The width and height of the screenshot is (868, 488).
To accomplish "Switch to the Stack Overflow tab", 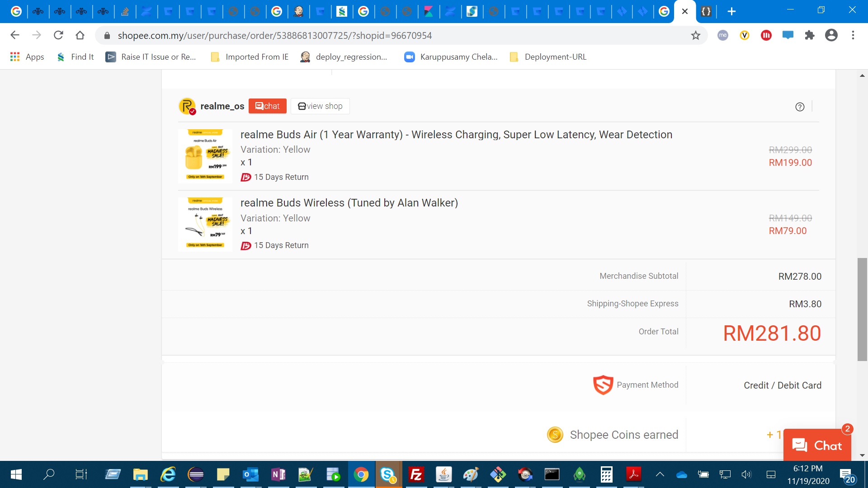I will tap(125, 11).
